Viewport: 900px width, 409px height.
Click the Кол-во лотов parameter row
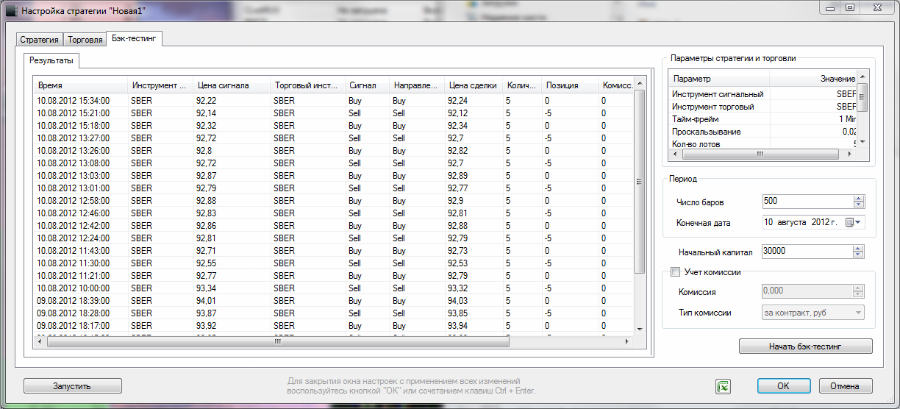point(763,143)
